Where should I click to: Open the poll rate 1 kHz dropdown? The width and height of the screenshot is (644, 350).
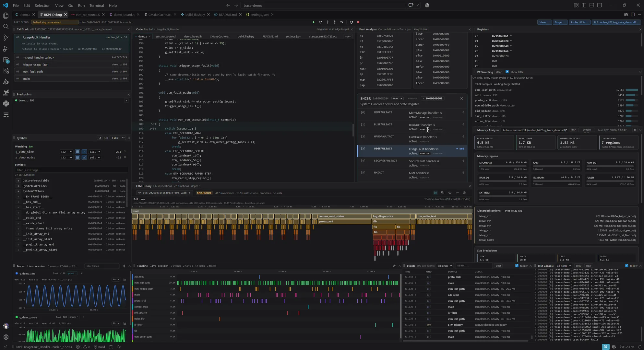(118, 138)
